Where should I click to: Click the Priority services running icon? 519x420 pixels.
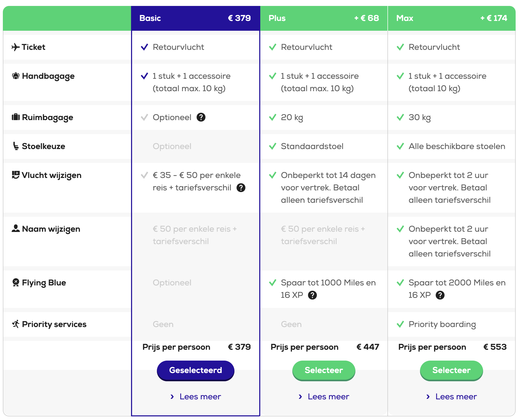[16, 324]
